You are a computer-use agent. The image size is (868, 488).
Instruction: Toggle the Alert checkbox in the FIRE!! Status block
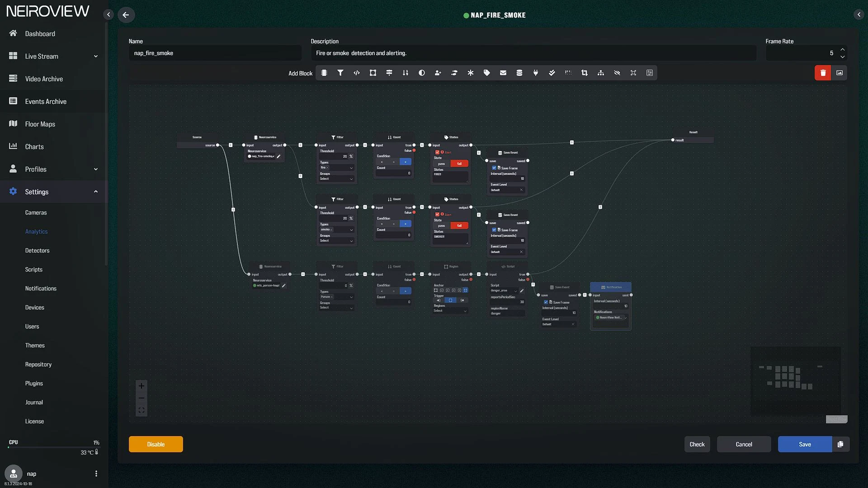coord(437,152)
